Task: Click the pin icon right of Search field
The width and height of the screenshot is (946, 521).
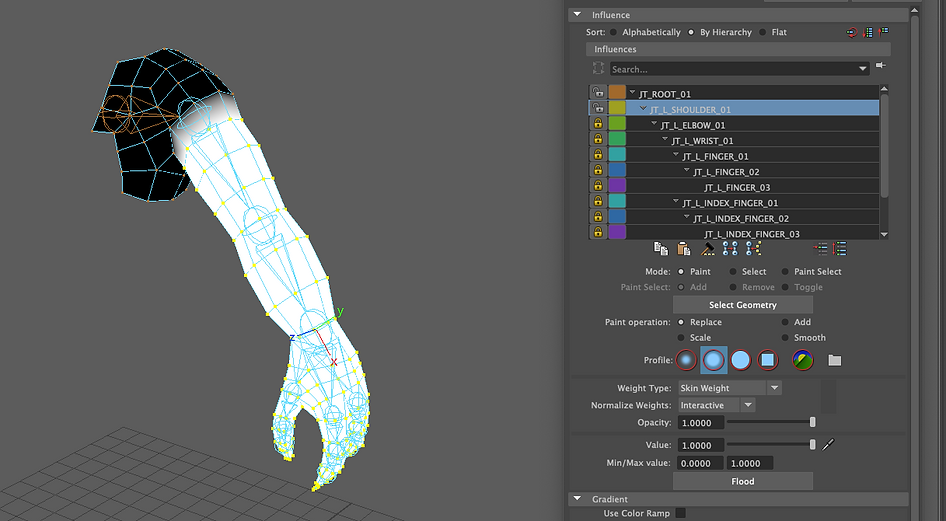Action: pyautogui.click(x=881, y=65)
